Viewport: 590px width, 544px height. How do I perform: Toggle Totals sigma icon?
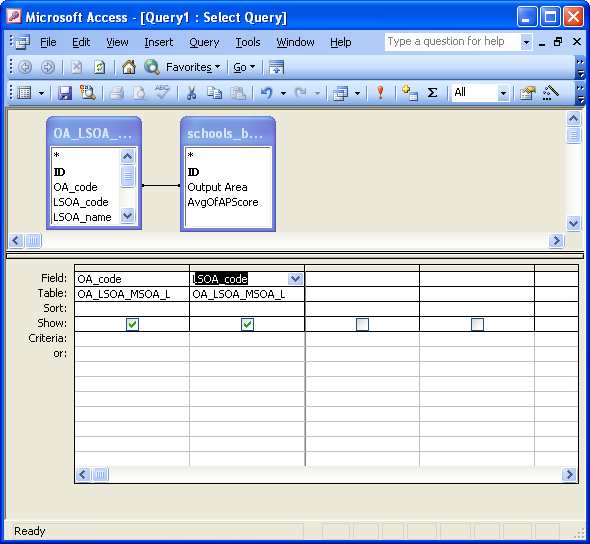(x=433, y=93)
